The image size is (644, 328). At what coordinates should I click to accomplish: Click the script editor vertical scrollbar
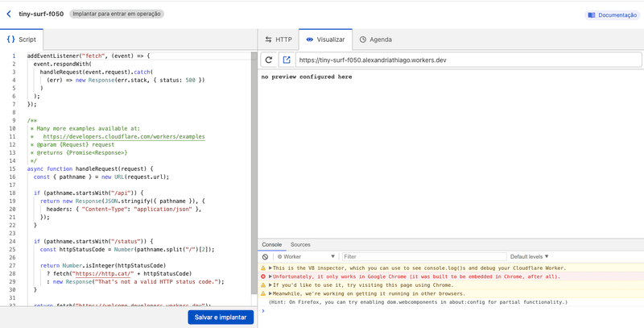(x=254, y=172)
